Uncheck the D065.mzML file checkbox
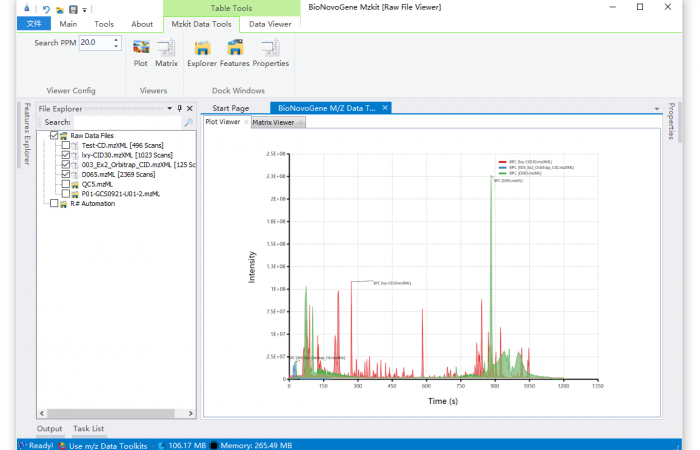The width and height of the screenshot is (700, 450). pyautogui.click(x=66, y=174)
